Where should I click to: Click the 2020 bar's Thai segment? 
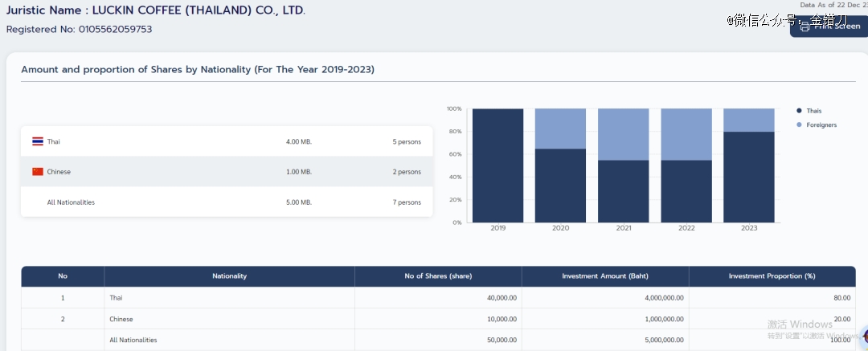pos(561,186)
